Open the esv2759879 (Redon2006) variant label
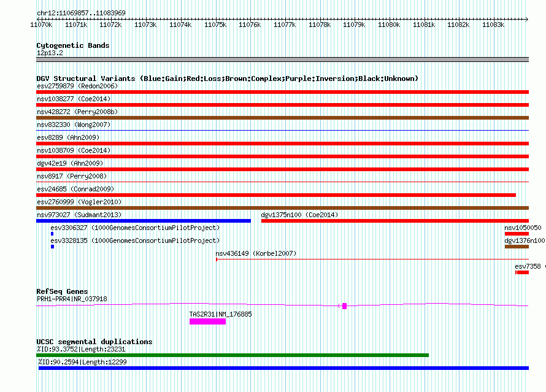 (x=77, y=86)
